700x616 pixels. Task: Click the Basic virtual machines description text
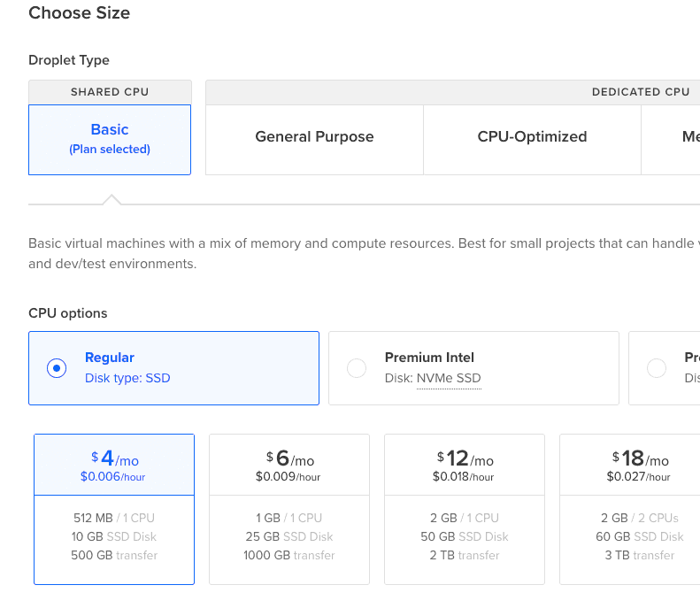click(x=364, y=253)
